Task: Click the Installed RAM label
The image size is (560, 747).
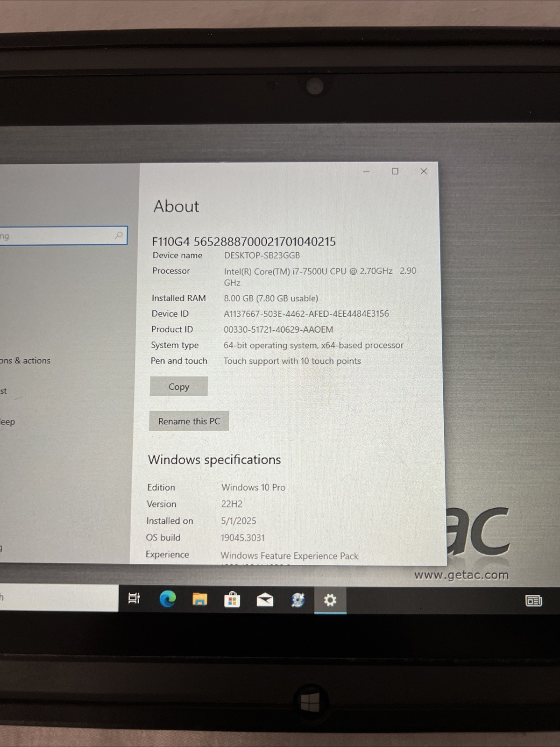Action: click(178, 298)
